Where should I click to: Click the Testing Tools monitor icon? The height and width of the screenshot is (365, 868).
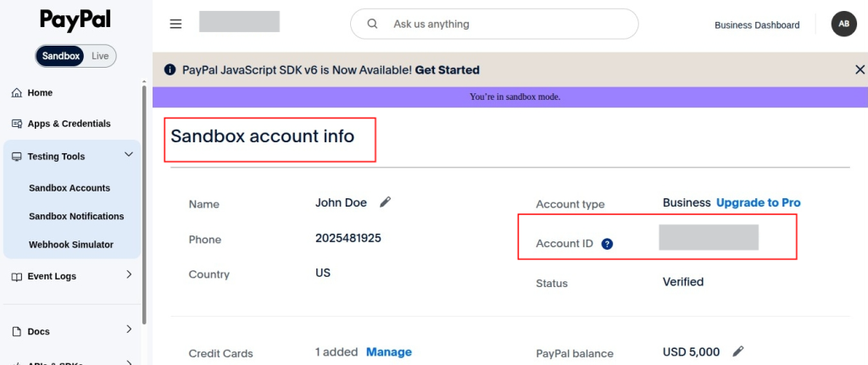click(17, 157)
